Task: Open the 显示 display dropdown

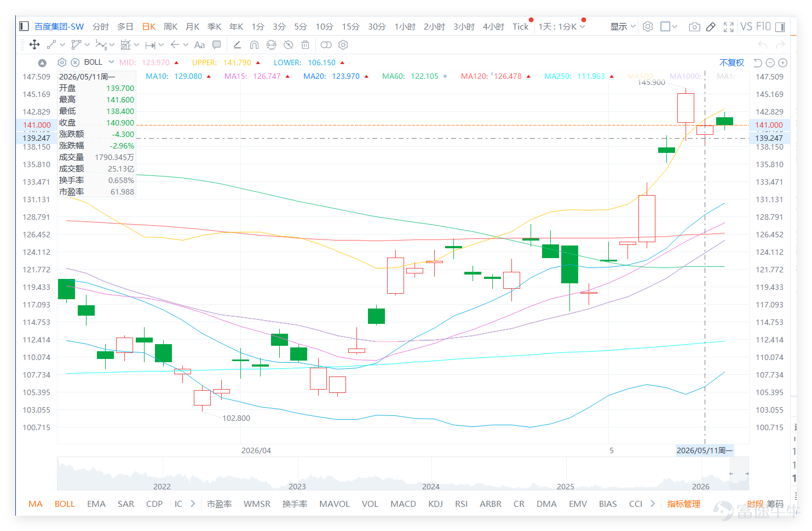Action: pos(623,27)
